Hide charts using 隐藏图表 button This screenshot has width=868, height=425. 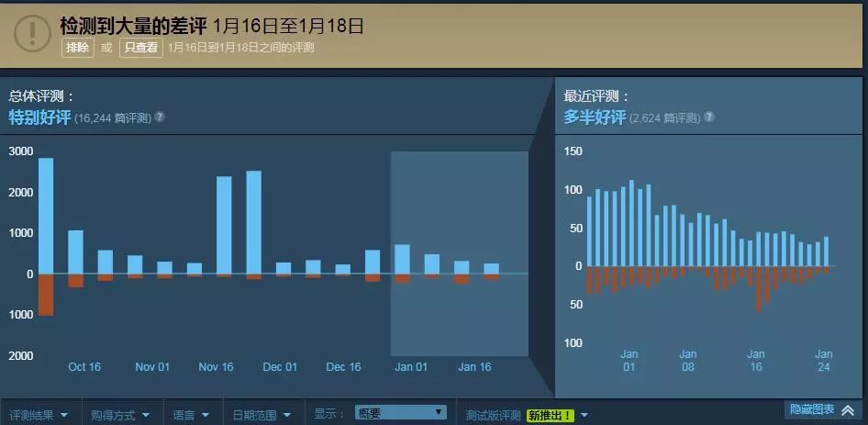tap(822, 410)
